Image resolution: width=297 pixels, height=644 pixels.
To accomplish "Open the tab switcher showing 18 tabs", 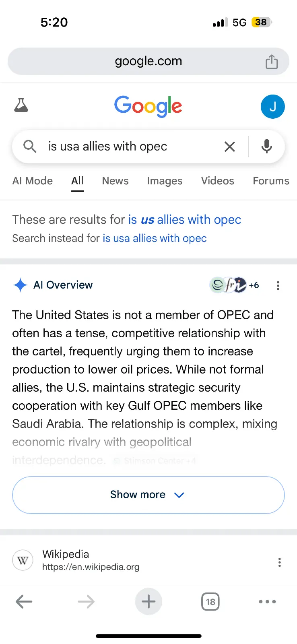I will pos(210,602).
